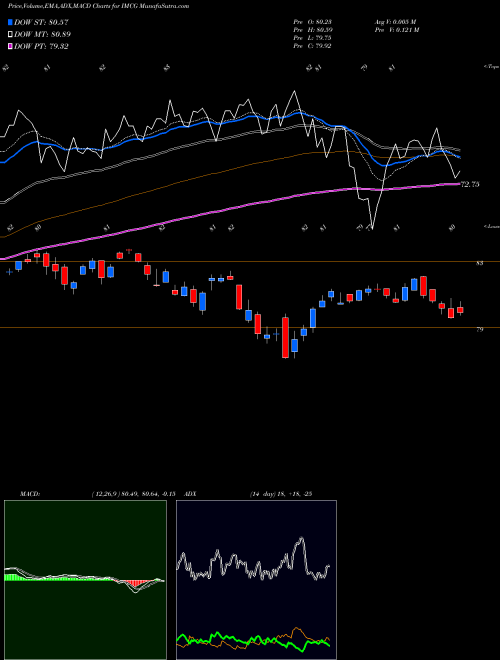The image size is (500, 660).
Task: Open the dark blue ADX indicator chart panel
Action: point(256,580)
